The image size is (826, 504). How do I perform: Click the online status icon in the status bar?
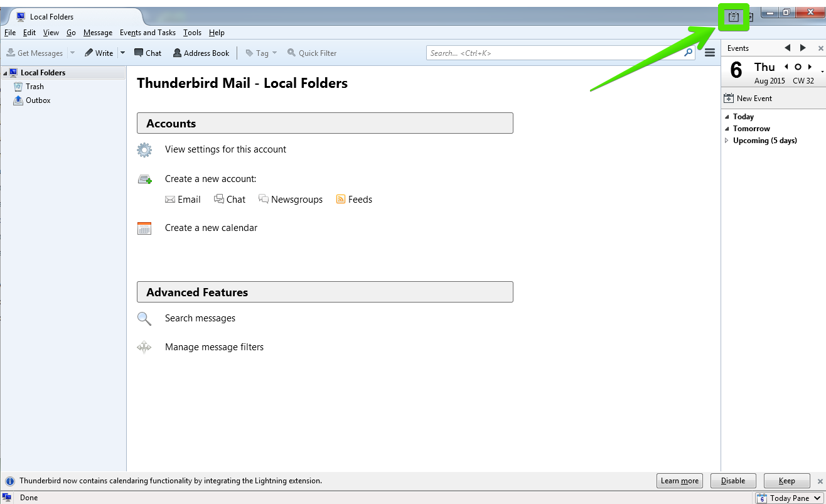point(8,498)
